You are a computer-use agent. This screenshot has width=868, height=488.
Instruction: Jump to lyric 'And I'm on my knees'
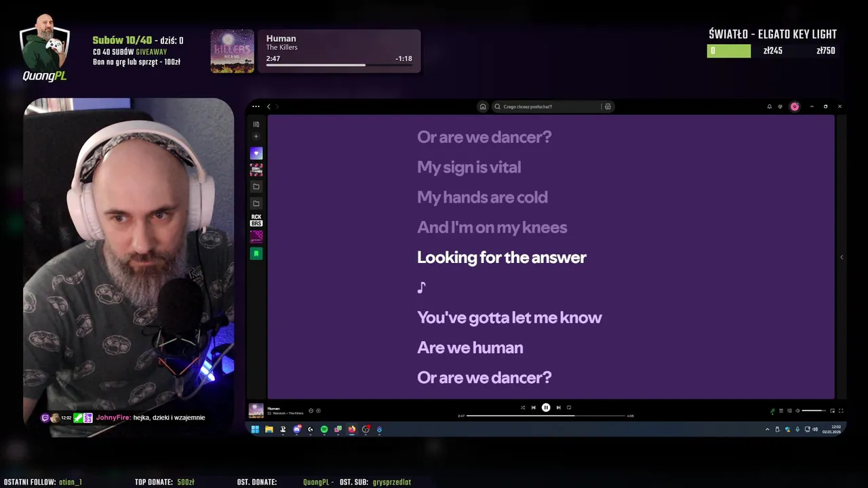[x=492, y=227]
